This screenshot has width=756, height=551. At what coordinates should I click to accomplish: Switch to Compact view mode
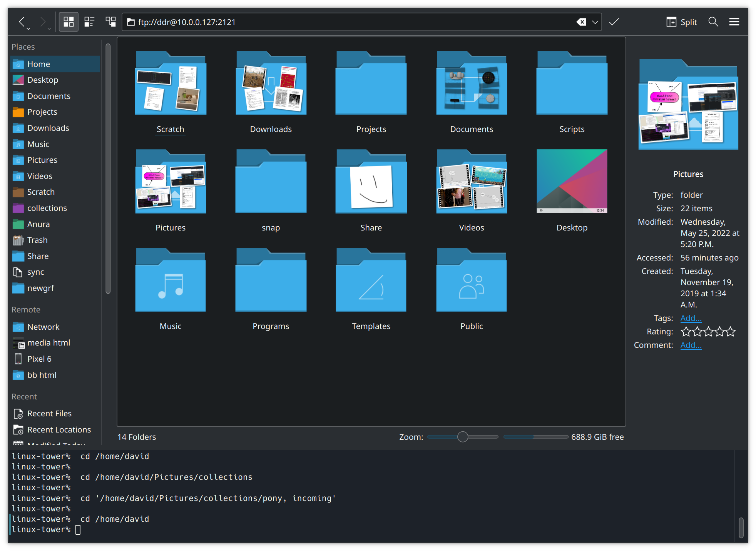[x=89, y=22]
